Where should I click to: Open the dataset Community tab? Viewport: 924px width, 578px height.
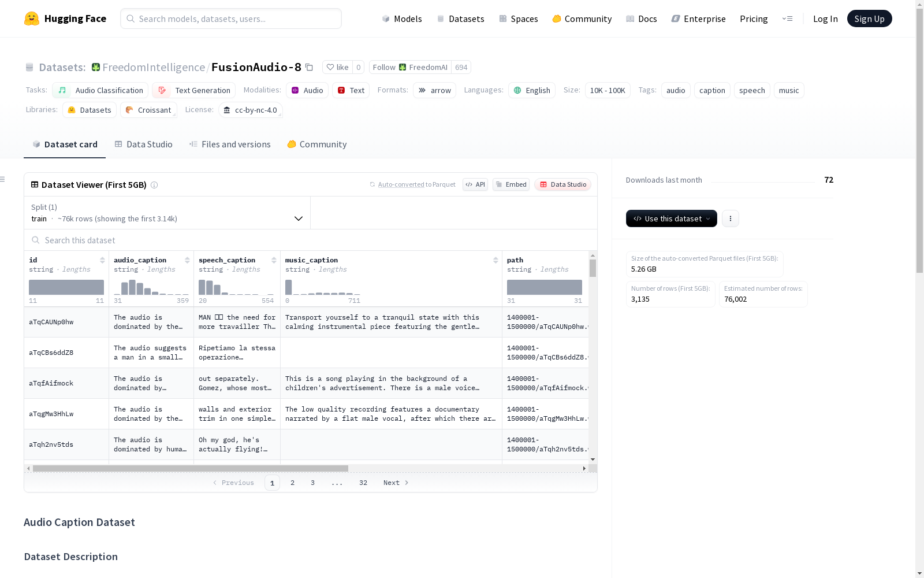tap(317, 144)
